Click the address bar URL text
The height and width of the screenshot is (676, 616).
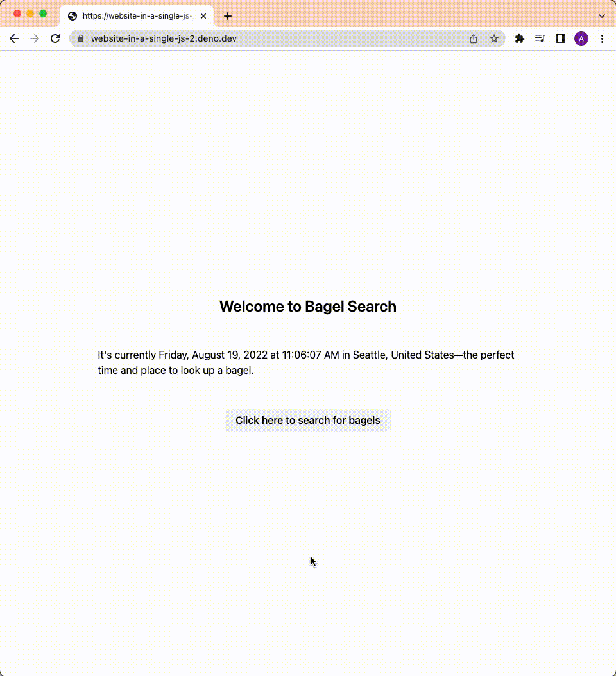click(x=164, y=38)
